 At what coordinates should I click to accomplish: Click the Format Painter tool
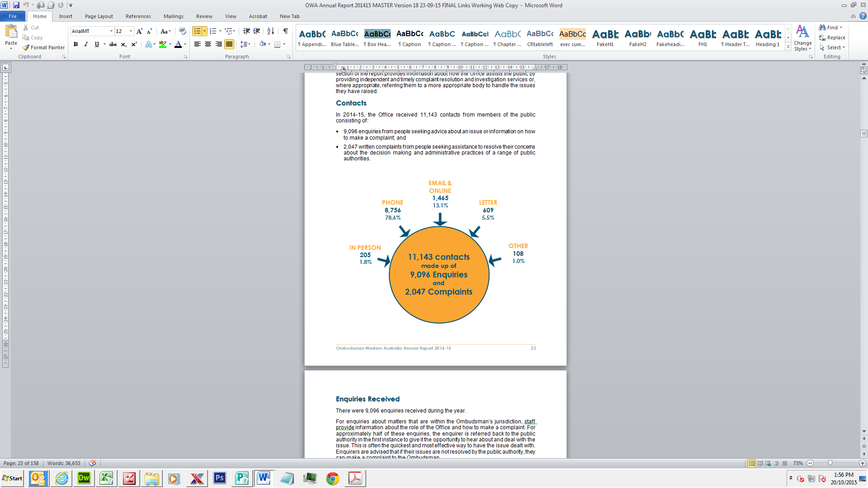pos(44,47)
